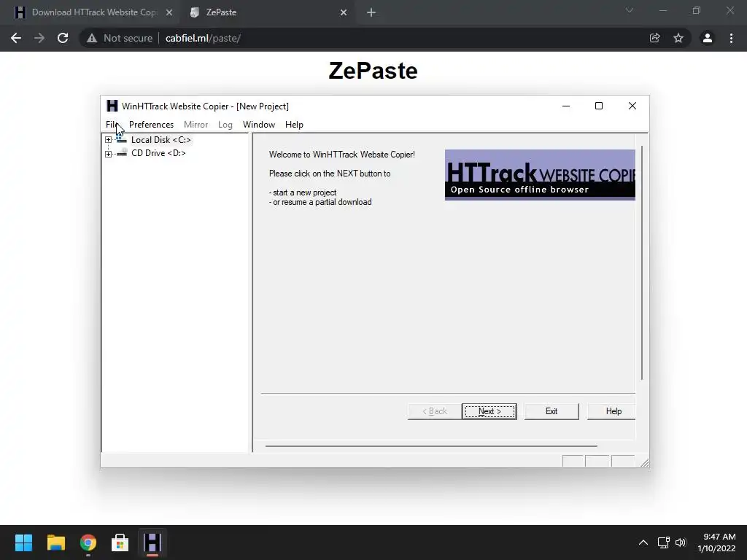Image resolution: width=747 pixels, height=560 pixels.
Task: Close the WinHTTrack window
Action: coord(632,106)
